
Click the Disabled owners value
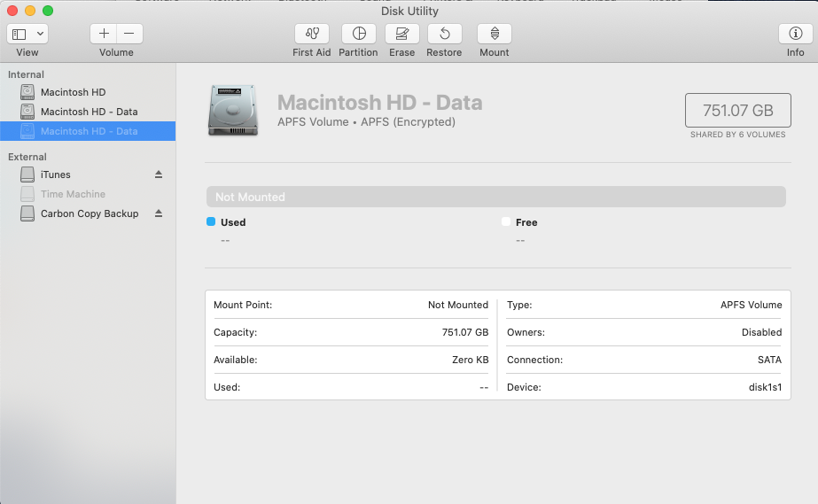[761, 332]
